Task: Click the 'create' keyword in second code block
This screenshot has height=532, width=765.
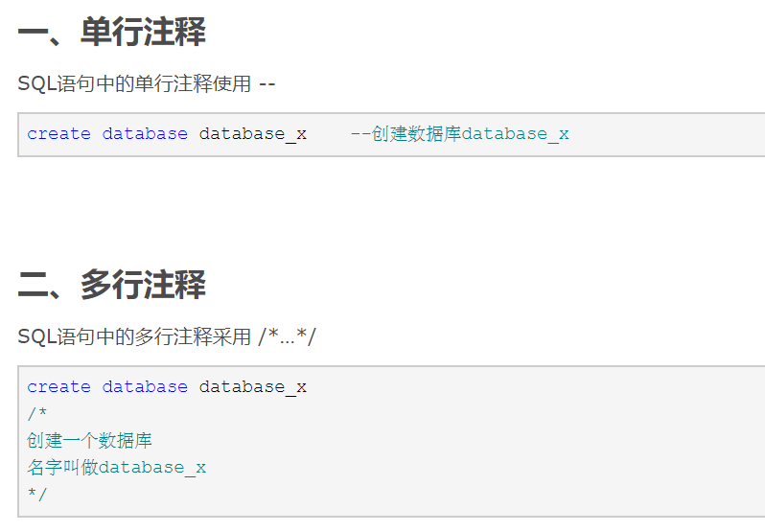Action: pyautogui.click(x=59, y=386)
